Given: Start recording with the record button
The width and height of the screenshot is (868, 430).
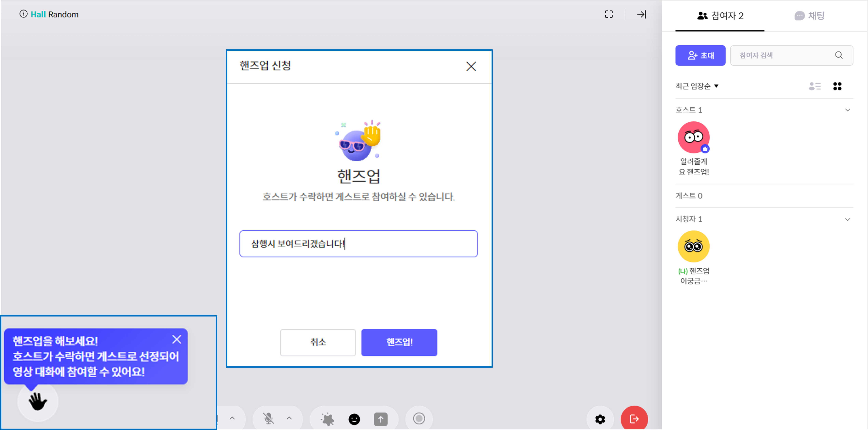Looking at the screenshot, I should point(419,419).
